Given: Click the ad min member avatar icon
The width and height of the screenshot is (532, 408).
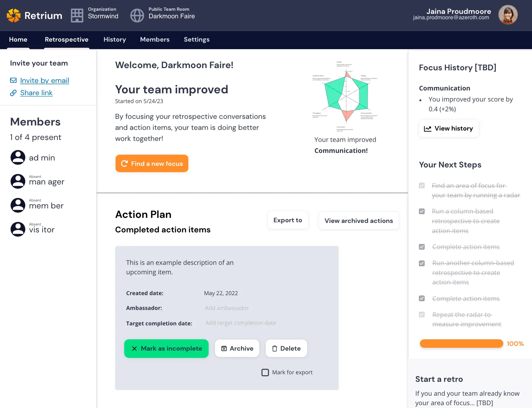Looking at the screenshot, I should (x=18, y=157).
